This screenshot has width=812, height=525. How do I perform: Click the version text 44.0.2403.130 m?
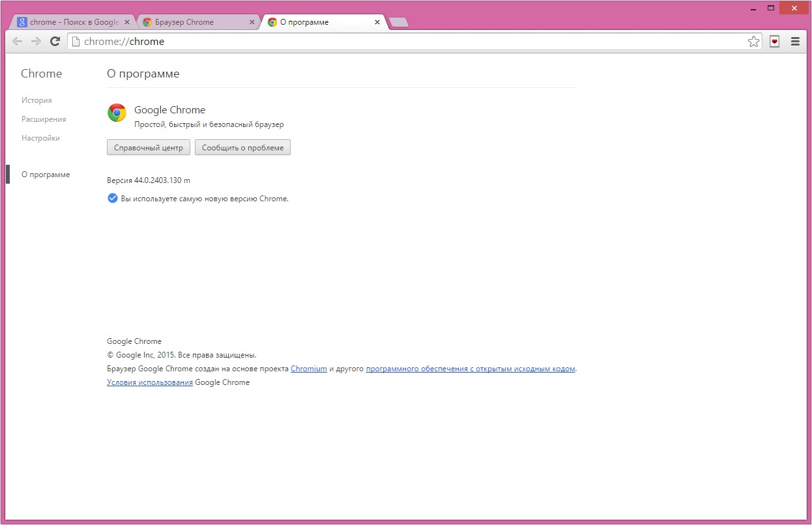(149, 180)
